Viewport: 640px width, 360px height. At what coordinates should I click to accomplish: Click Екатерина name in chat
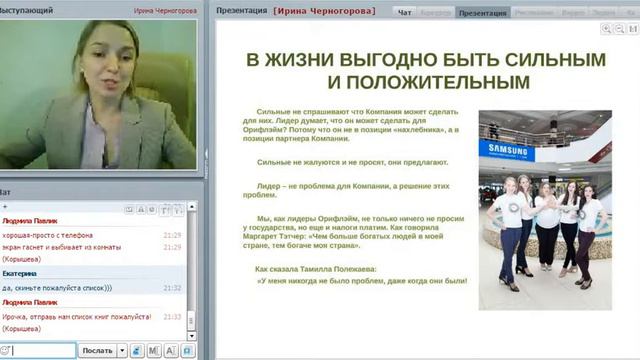(x=19, y=273)
